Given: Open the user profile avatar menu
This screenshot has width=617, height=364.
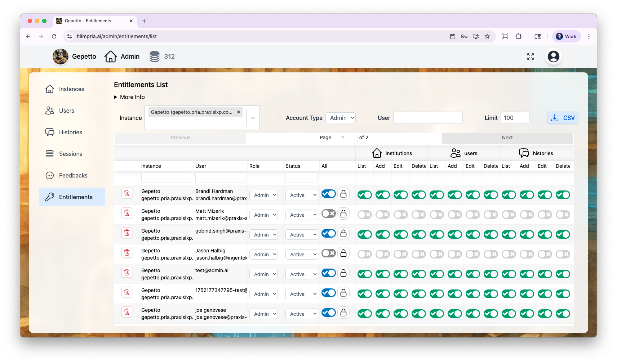Looking at the screenshot, I should pos(553,57).
